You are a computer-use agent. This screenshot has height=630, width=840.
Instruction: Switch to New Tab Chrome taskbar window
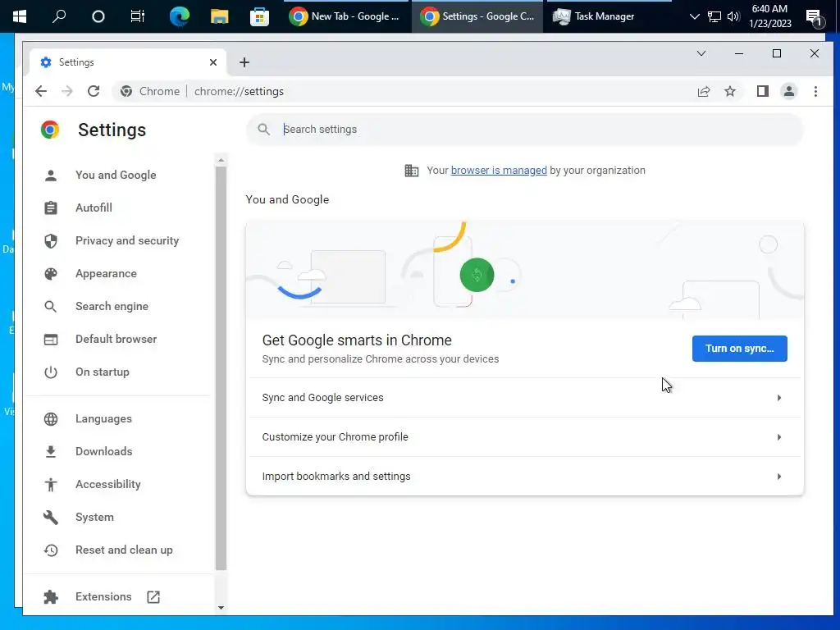tap(345, 16)
